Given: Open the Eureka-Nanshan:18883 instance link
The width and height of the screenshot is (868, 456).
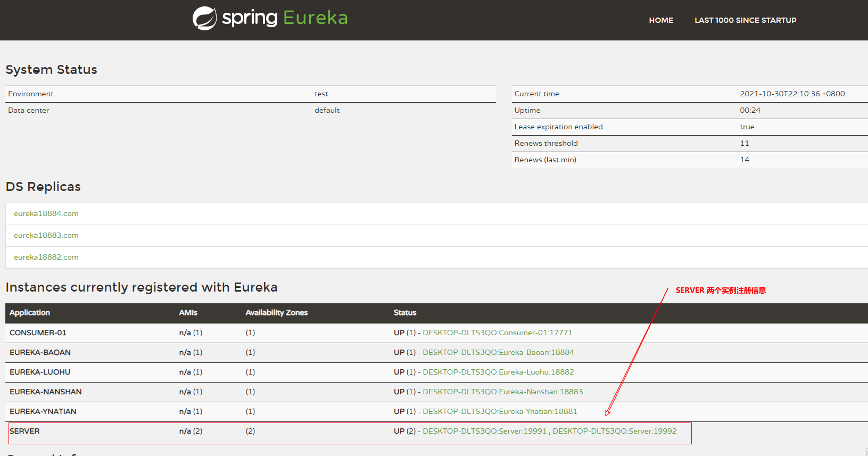Looking at the screenshot, I should (503, 392).
